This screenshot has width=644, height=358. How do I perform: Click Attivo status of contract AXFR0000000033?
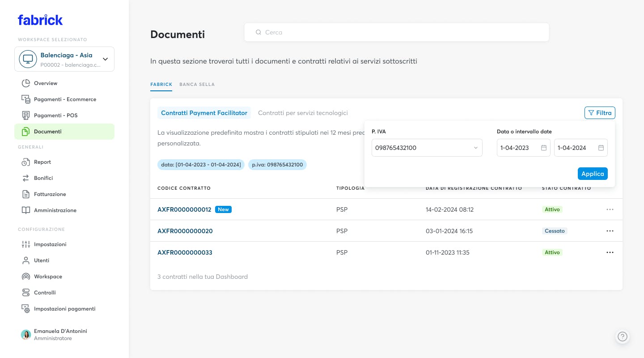[x=552, y=252]
